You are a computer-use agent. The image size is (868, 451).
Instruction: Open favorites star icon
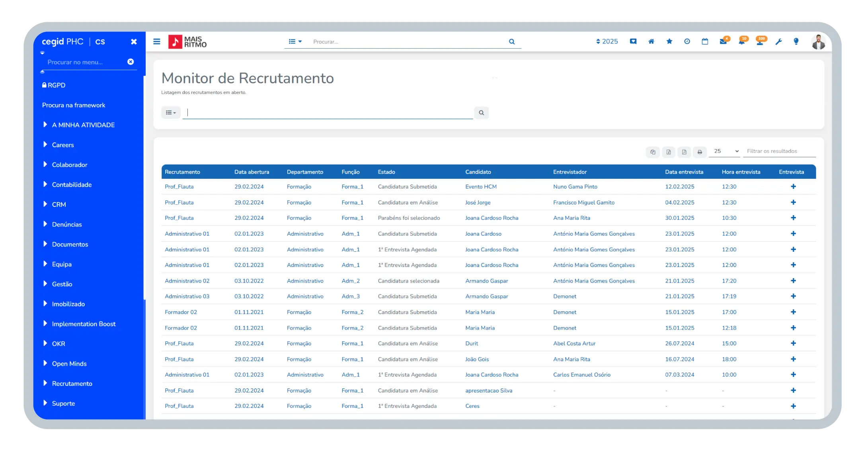(669, 41)
